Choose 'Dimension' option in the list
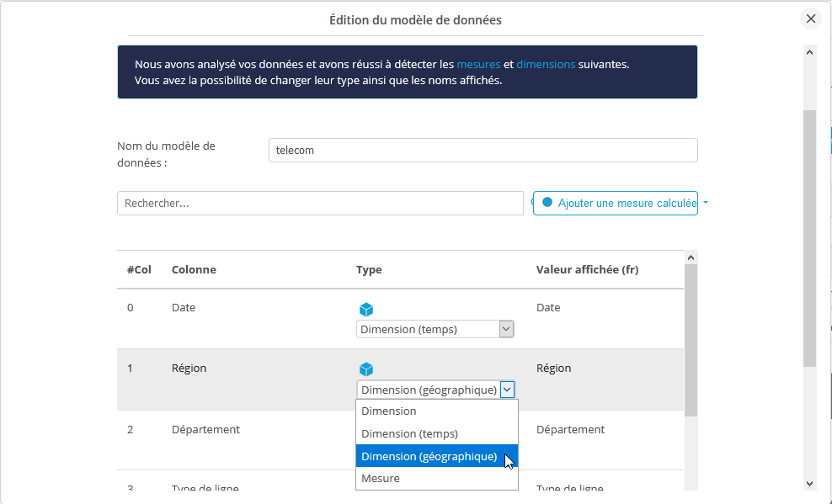 [x=437, y=411]
